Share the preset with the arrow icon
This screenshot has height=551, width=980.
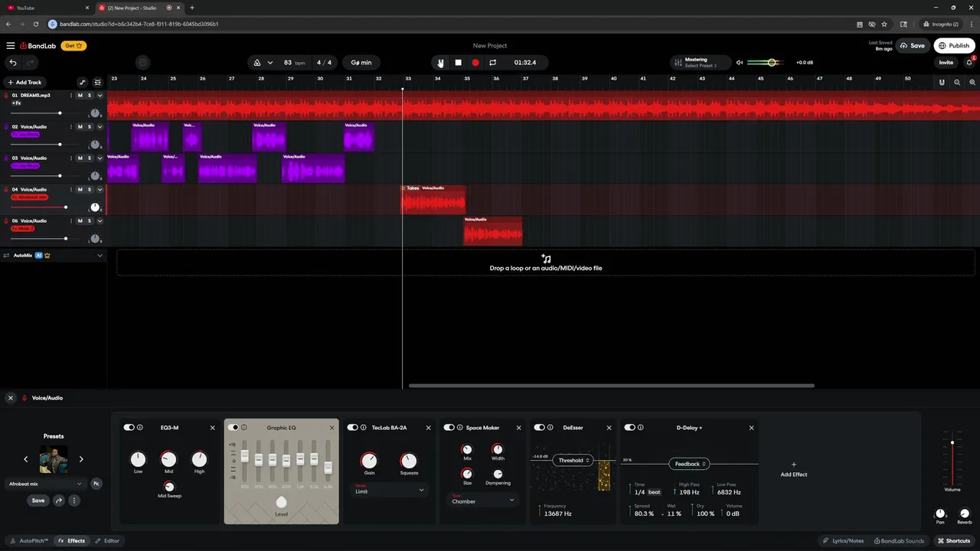59,500
